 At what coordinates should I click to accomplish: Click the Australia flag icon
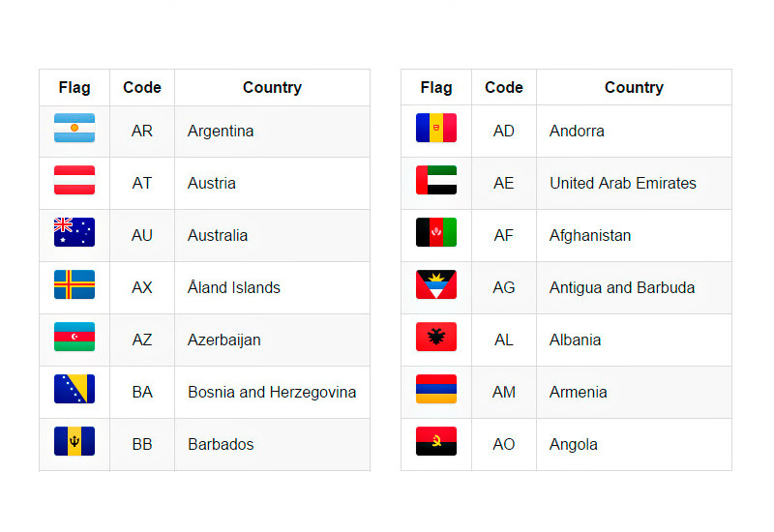click(74, 232)
